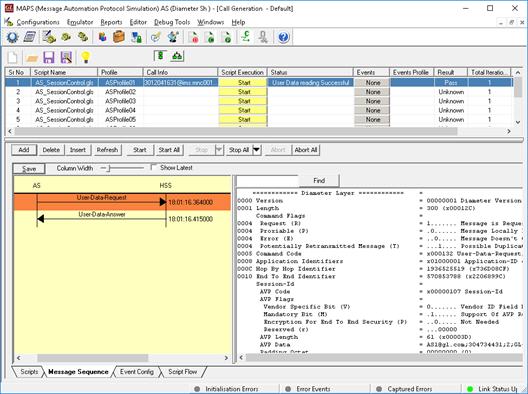Click the green vertical traffic-light icon
This screenshot has height=394, width=528.
[160, 56]
